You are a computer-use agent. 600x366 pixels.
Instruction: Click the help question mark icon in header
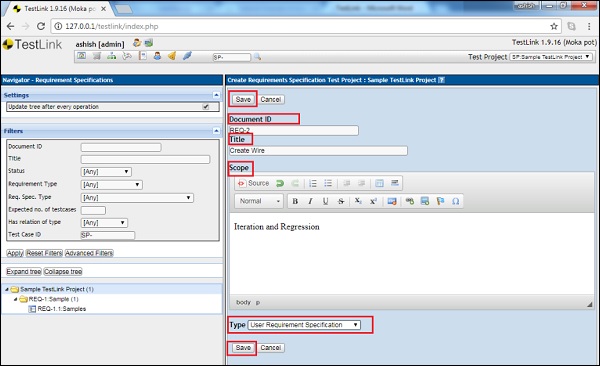[x=441, y=80]
